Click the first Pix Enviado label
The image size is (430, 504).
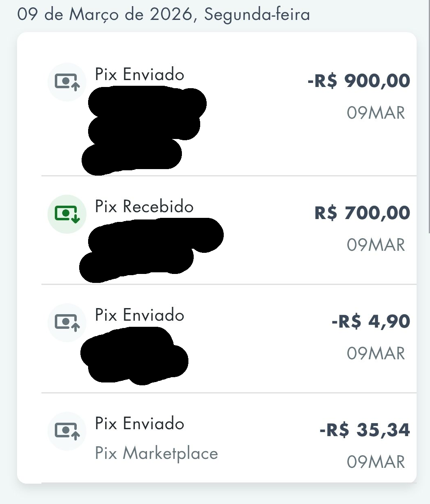[140, 75]
